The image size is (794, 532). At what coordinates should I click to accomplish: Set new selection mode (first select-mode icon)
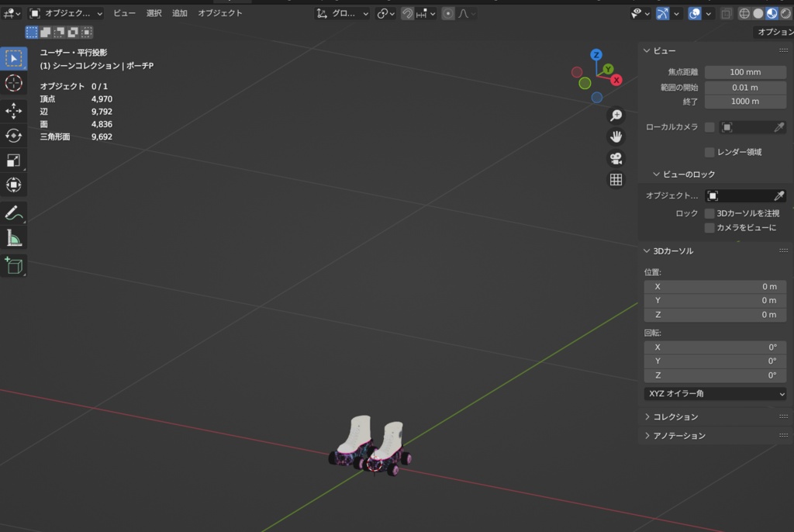coord(31,33)
